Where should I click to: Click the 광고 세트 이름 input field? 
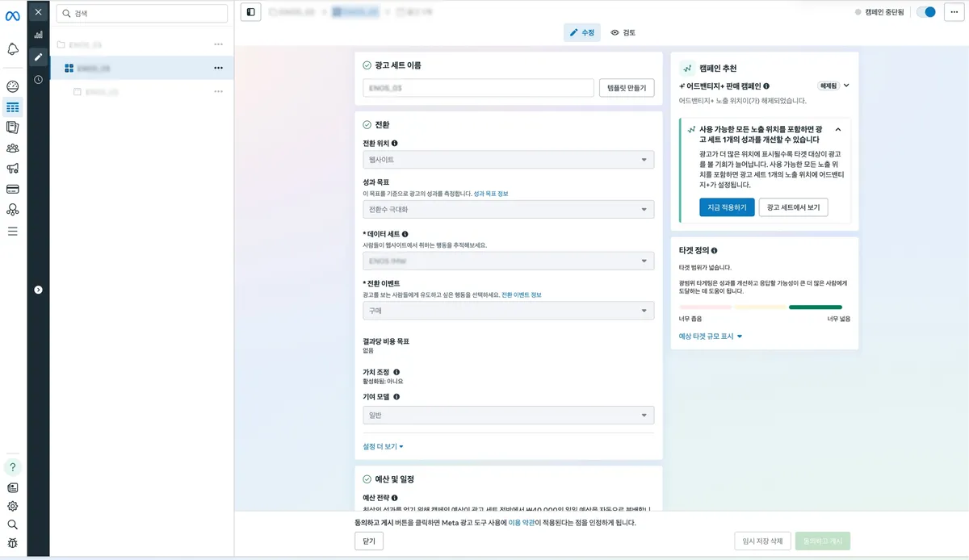479,88
